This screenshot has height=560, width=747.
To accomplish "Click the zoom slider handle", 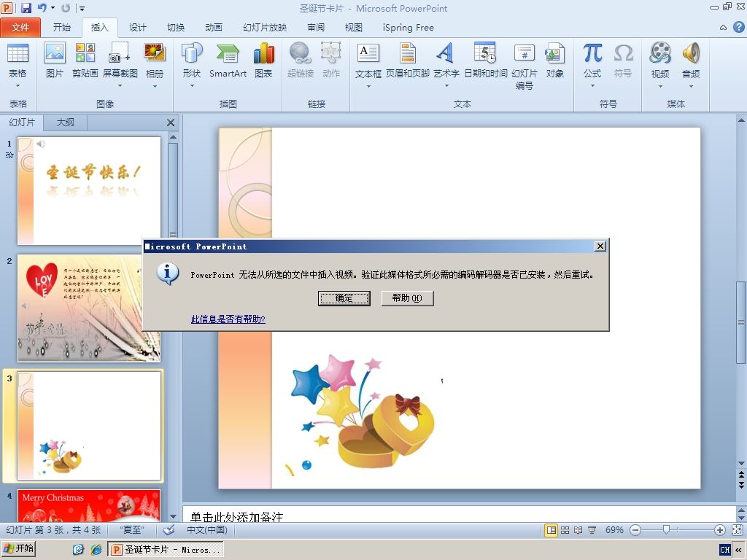I will [x=667, y=530].
